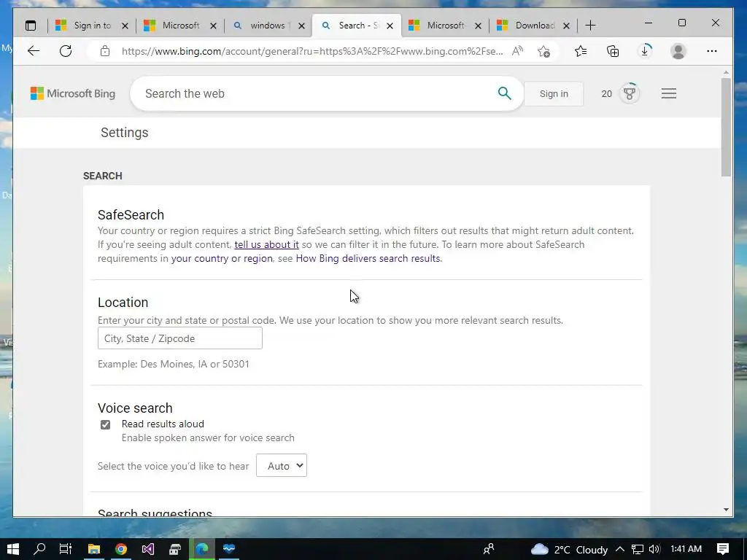Click the browser address bar URL
The width and height of the screenshot is (747, 560).
(x=312, y=51)
